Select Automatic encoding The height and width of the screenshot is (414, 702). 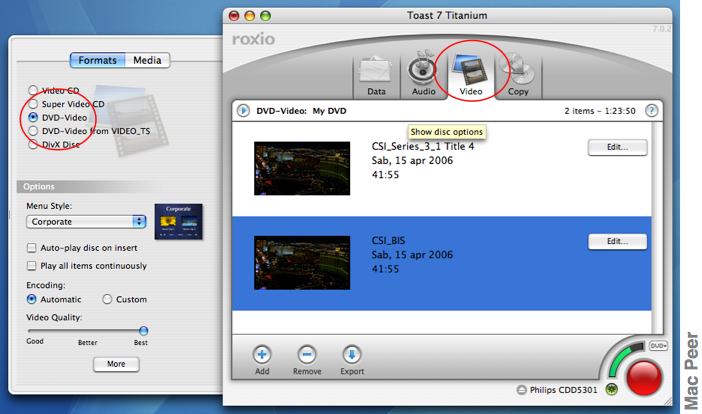(31, 299)
